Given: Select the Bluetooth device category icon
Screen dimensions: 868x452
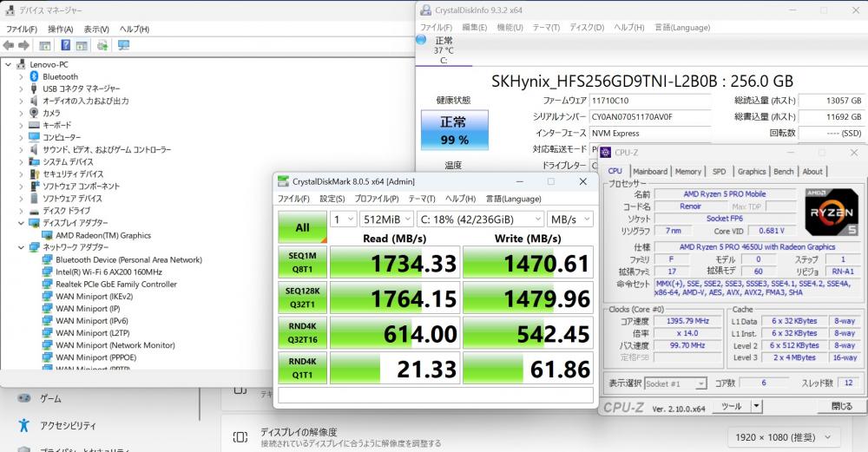Looking at the screenshot, I should click(34, 76).
